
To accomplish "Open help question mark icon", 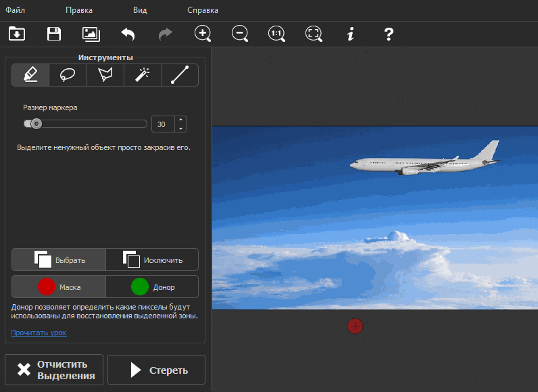I will pyautogui.click(x=389, y=34).
